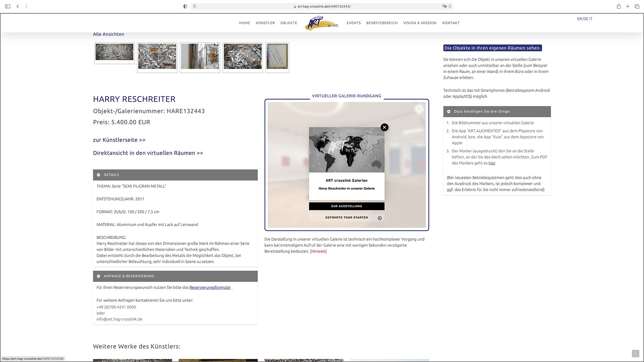Follow the 'zur Künstlerseite >>' link
Image resolution: width=644 pixels, height=362 pixels.
[x=119, y=140]
